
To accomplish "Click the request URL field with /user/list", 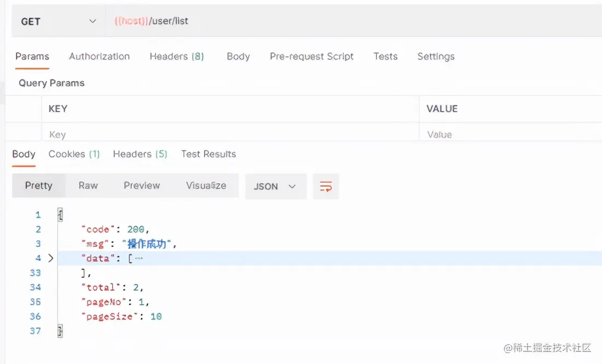I will tap(354, 21).
